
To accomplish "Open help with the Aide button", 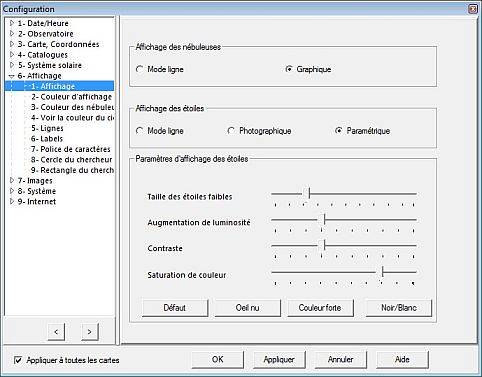I will point(402,359).
